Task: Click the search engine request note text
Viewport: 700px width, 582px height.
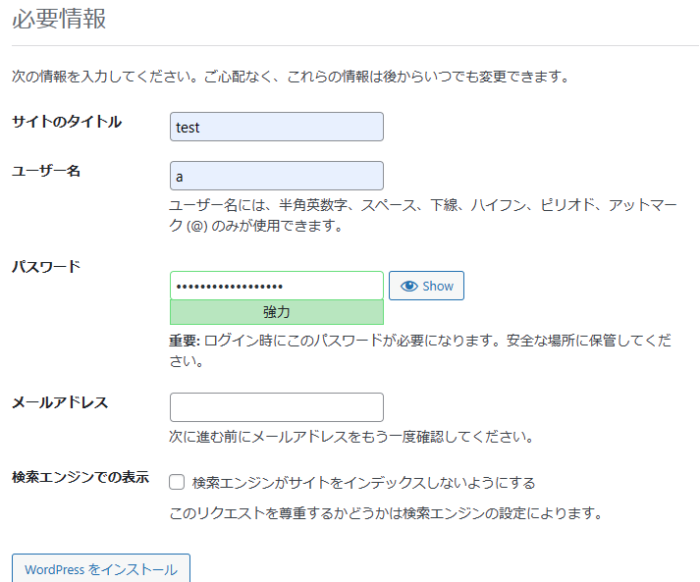Action: click(386, 513)
